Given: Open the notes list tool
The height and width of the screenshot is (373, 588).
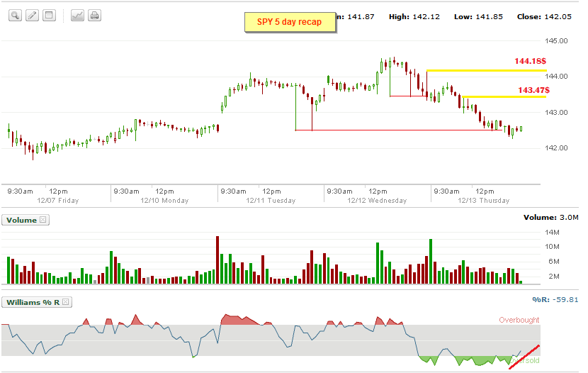Looking at the screenshot, I should coord(49,16).
